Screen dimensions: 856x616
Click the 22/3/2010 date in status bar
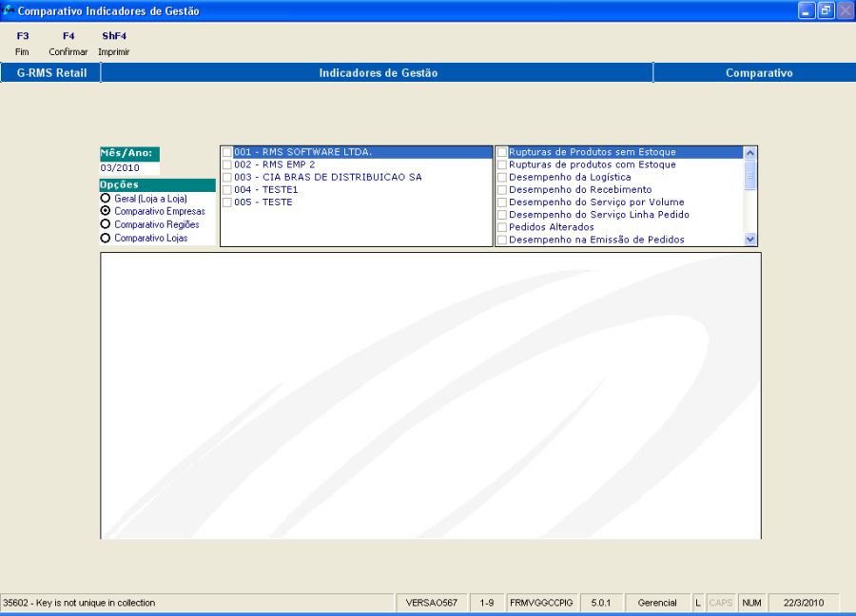click(804, 603)
